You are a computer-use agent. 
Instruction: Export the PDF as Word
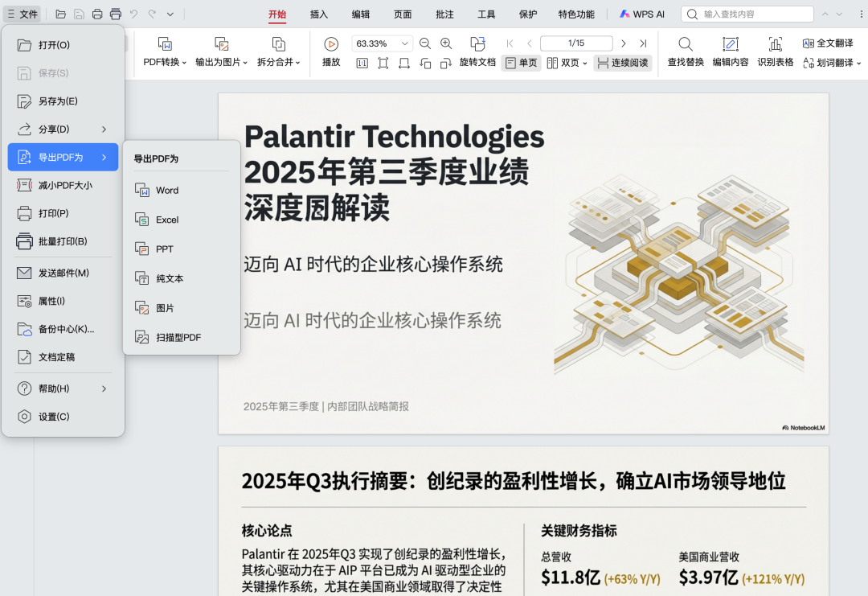(166, 190)
